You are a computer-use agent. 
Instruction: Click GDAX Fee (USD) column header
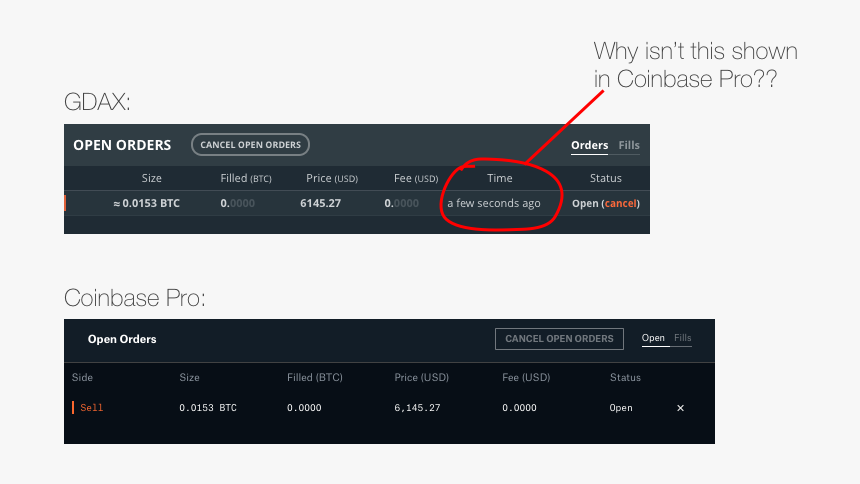[x=416, y=178]
